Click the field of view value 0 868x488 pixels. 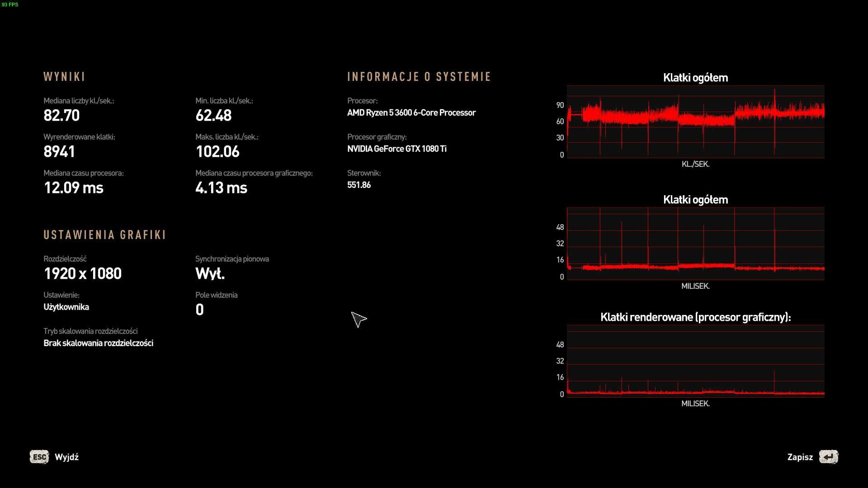pyautogui.click(x=199, y=310)
